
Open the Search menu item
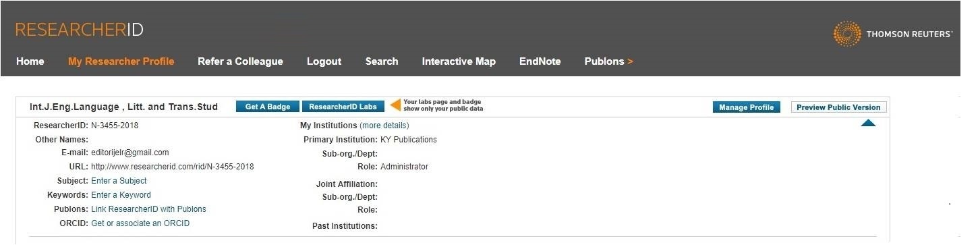pos(382,61)
